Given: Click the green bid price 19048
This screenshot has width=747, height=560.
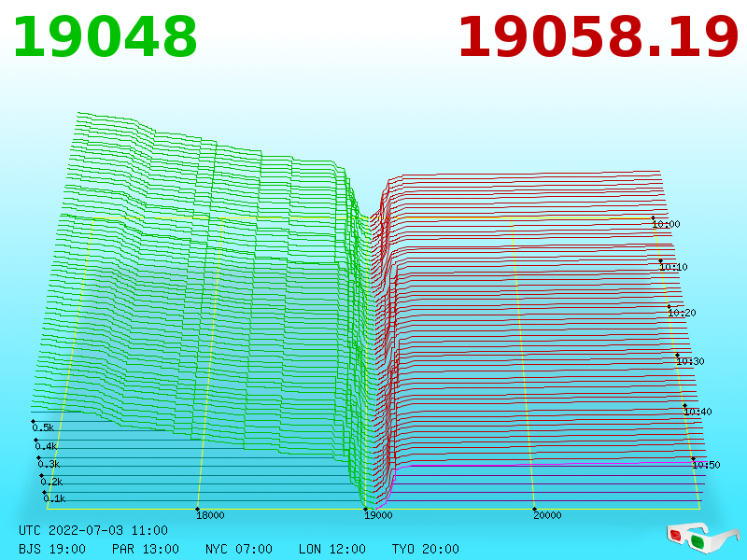Looking at the screenshot, I should 105,37.
